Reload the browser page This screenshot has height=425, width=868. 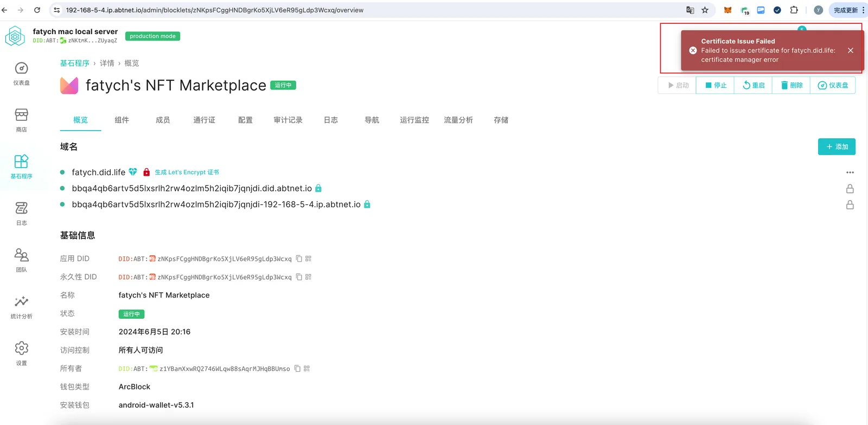(x=37, y=10)
